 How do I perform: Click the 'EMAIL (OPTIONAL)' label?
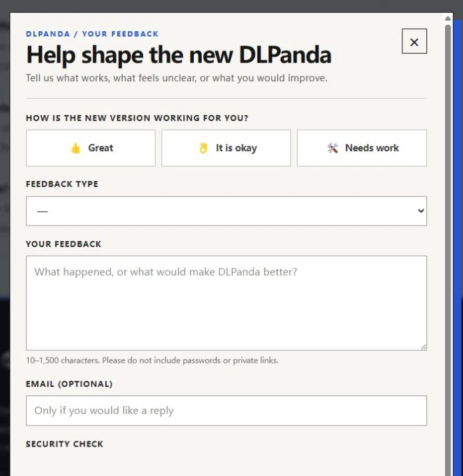tap(69, 384)
